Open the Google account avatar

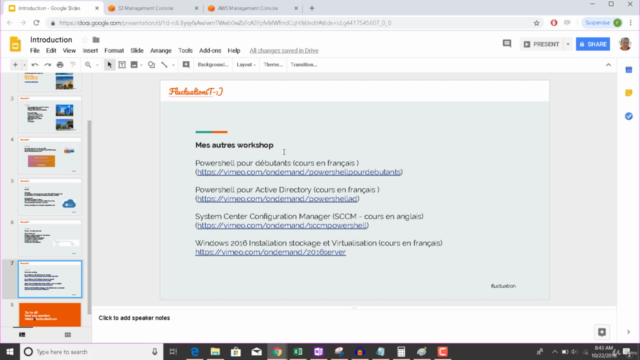coord(625,44)
